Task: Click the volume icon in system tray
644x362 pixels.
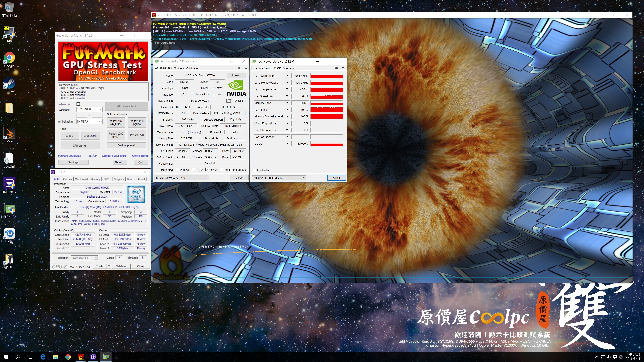Action: [x=609, y=357]
